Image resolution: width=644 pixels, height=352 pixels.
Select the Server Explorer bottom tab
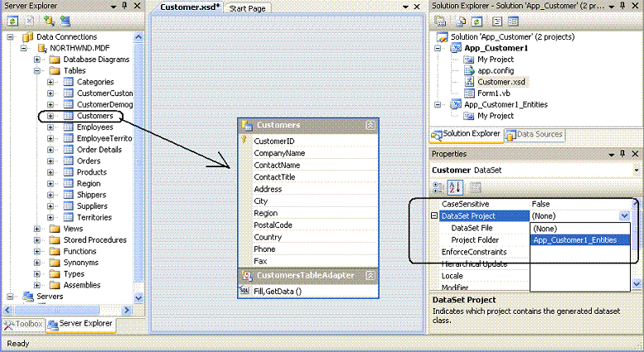click(x=80, y=324)
